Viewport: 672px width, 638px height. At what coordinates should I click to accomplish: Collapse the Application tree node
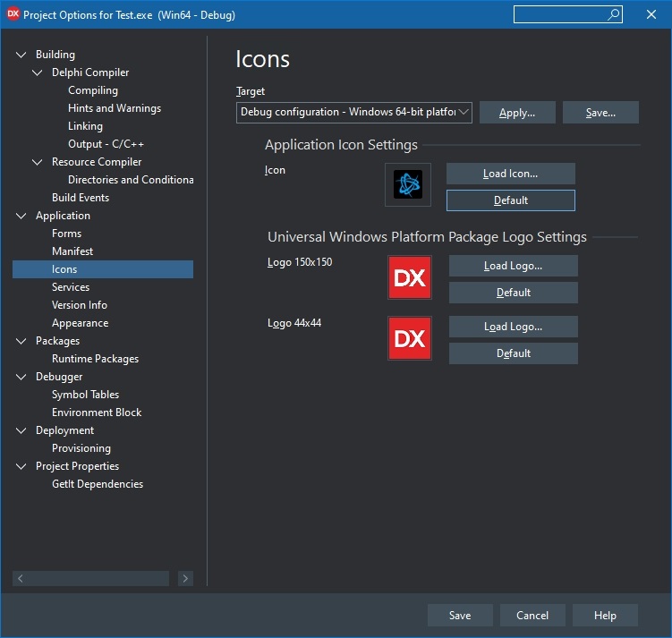(x=21, y=216)
